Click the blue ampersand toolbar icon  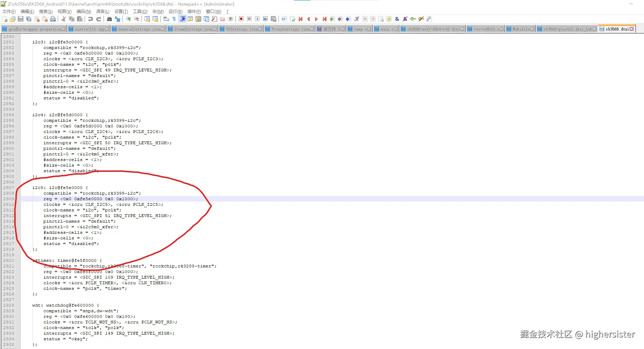397,19
